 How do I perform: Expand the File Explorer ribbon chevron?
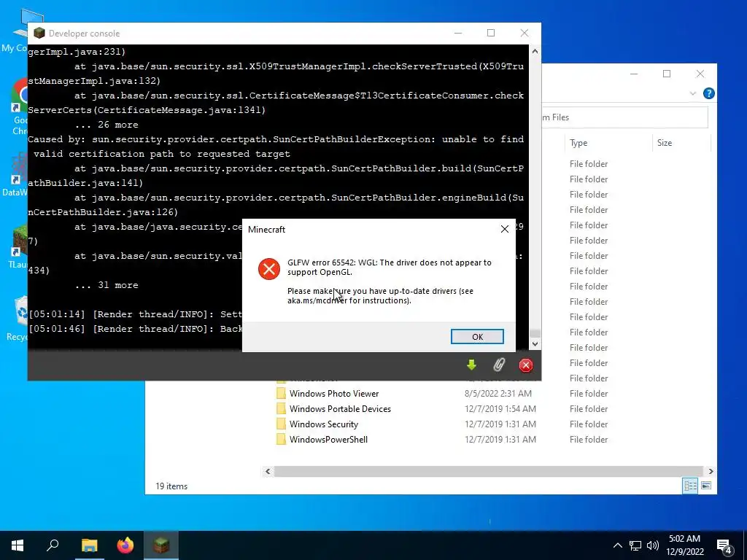(x=693, y=93)
